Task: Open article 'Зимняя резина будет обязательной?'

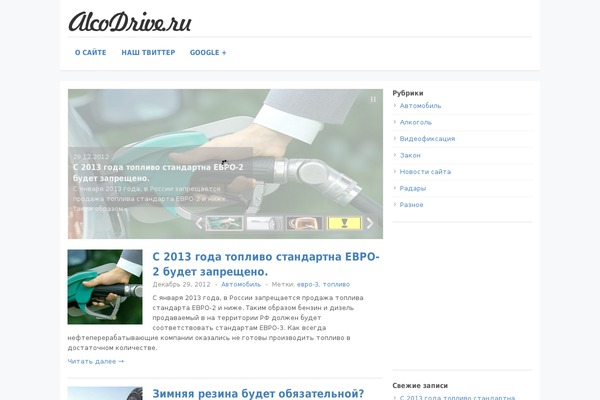Action: click(258, 393)
